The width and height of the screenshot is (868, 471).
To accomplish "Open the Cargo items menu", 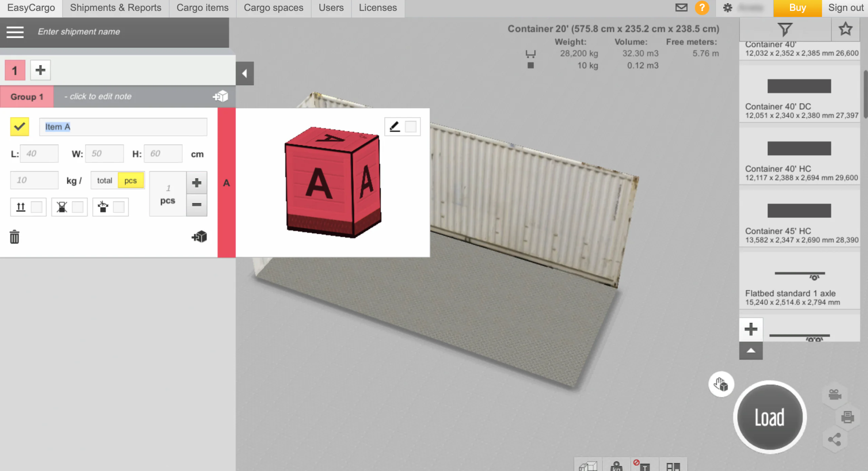I will click(x=202, y=7).
